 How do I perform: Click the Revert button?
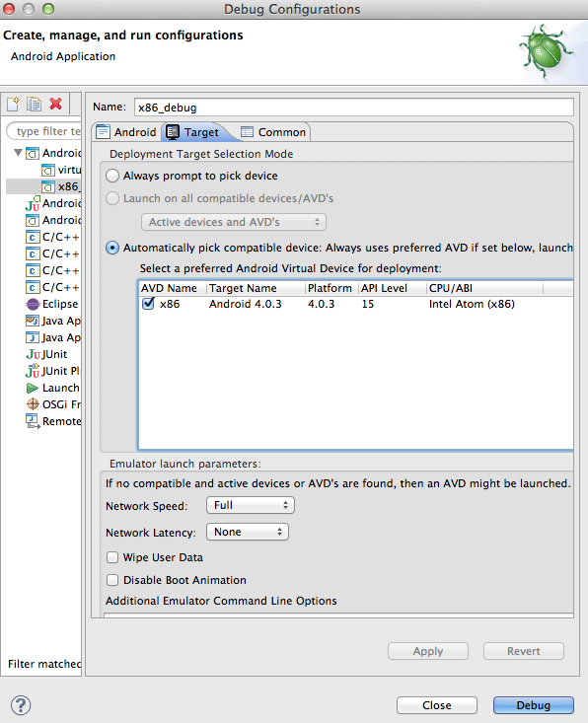pyautogui.click(x=524, y=651)
